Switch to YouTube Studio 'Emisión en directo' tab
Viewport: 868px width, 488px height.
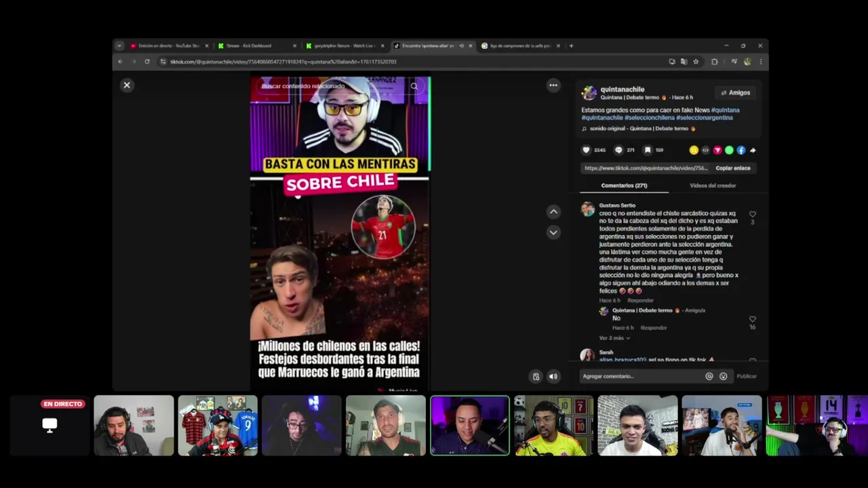(169, 46)
